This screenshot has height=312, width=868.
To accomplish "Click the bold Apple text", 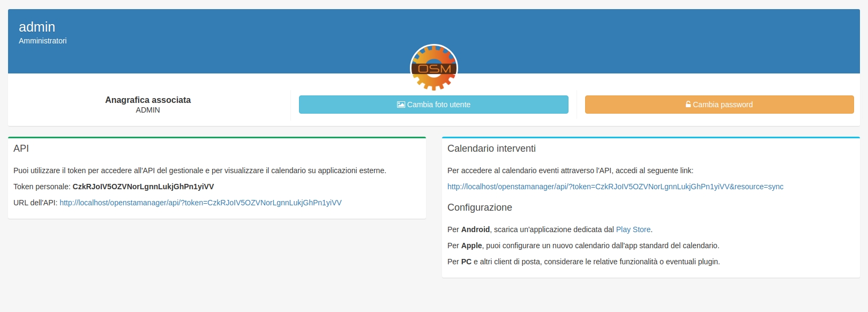I will [472, 246].
